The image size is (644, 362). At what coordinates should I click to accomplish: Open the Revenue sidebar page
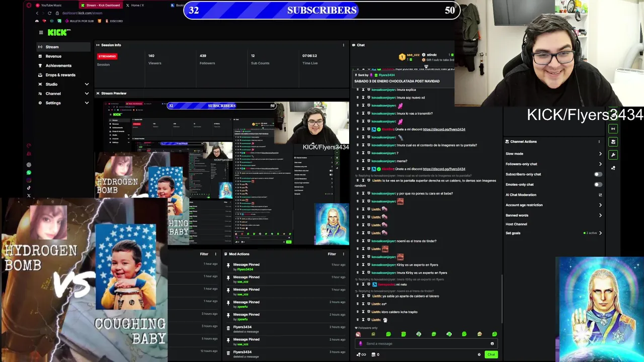click(x=63, y=56)
